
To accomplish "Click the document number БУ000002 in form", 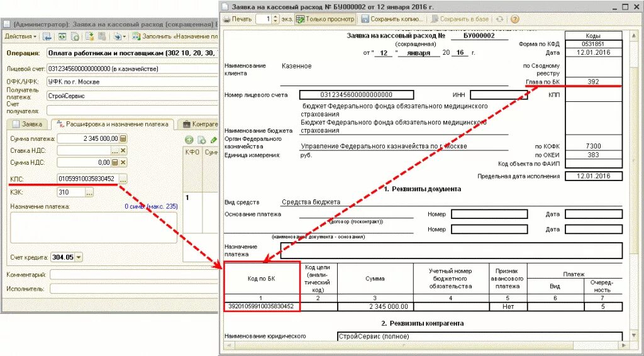I will [x=479, y=35].
